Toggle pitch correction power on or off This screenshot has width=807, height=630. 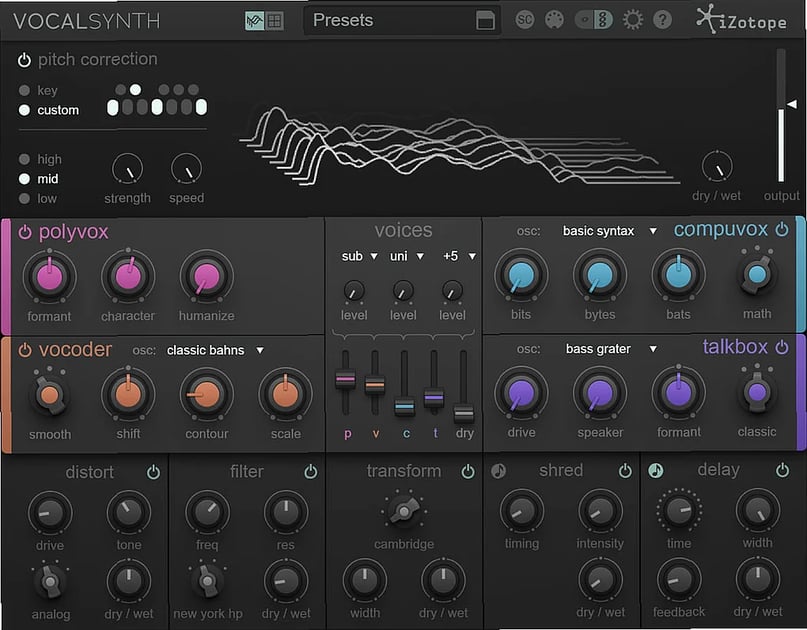pyautogui.click(x=24, y=58)
